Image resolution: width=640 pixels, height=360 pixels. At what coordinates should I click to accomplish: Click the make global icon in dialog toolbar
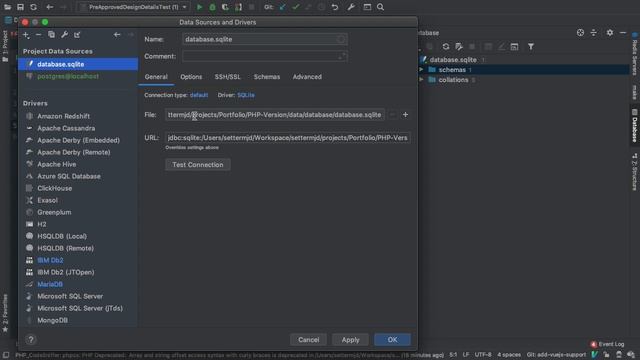click(77, 35)
